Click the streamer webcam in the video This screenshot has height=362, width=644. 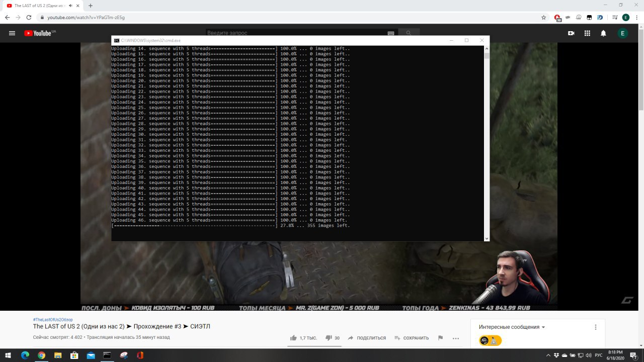[518, 277]
